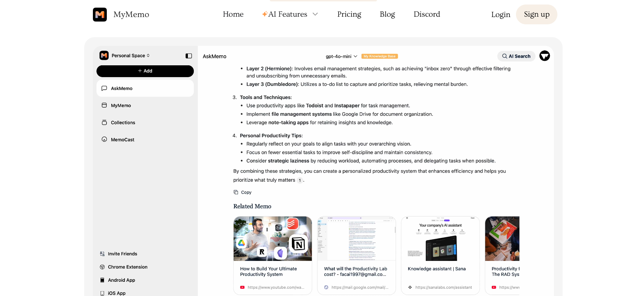
Task: Click the Personal Space workspace logo
Action: (104, 56)
